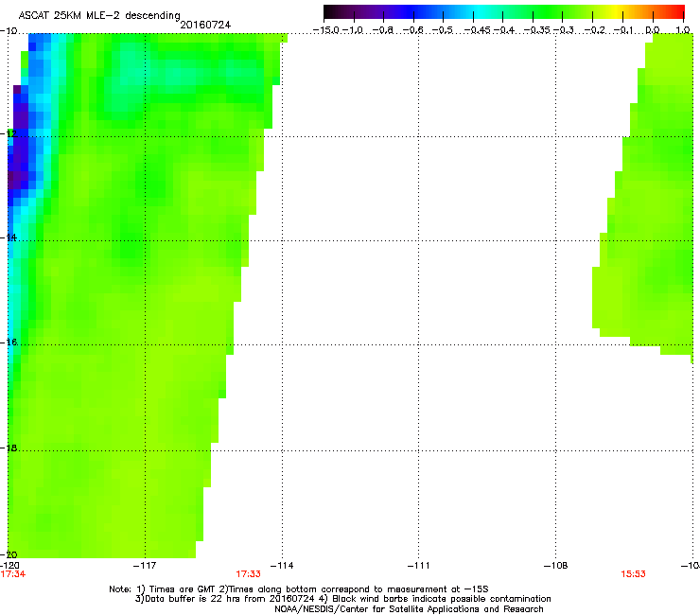Click the -0.8 colorbar label
This screenshot has width=700, height=615.
[383, 30]
